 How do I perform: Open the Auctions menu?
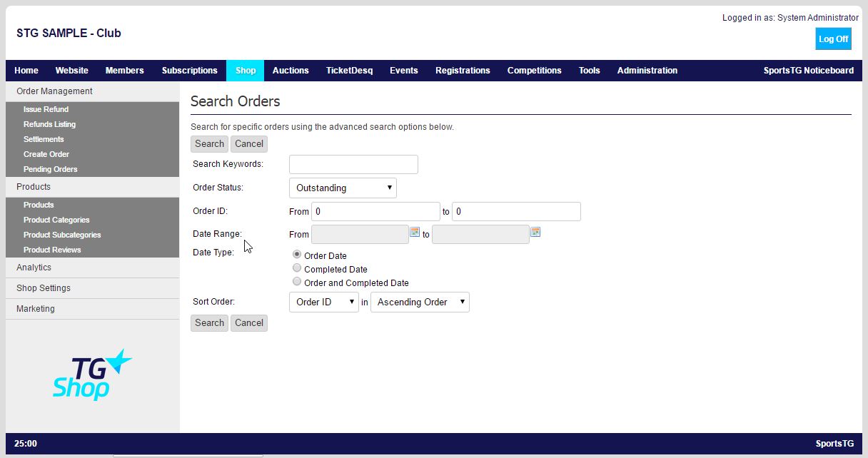[291, 71]
